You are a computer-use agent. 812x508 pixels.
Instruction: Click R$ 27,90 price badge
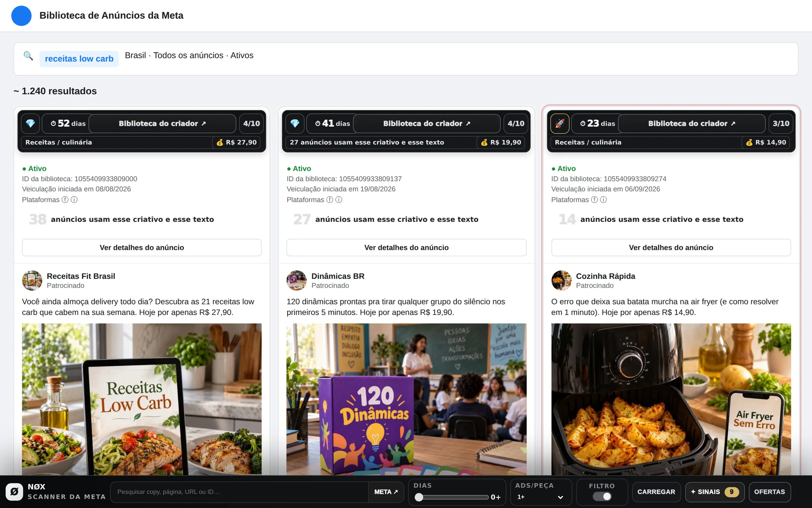click(237, 142)
